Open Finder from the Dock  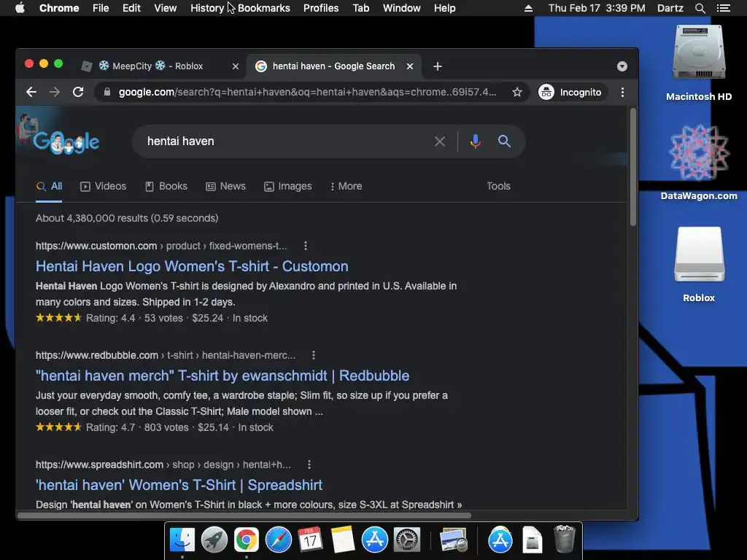182,540
